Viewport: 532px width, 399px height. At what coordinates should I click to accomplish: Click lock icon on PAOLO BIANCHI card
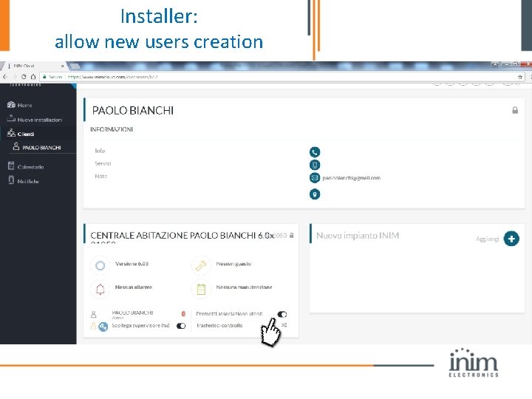(x=515, y=110)
